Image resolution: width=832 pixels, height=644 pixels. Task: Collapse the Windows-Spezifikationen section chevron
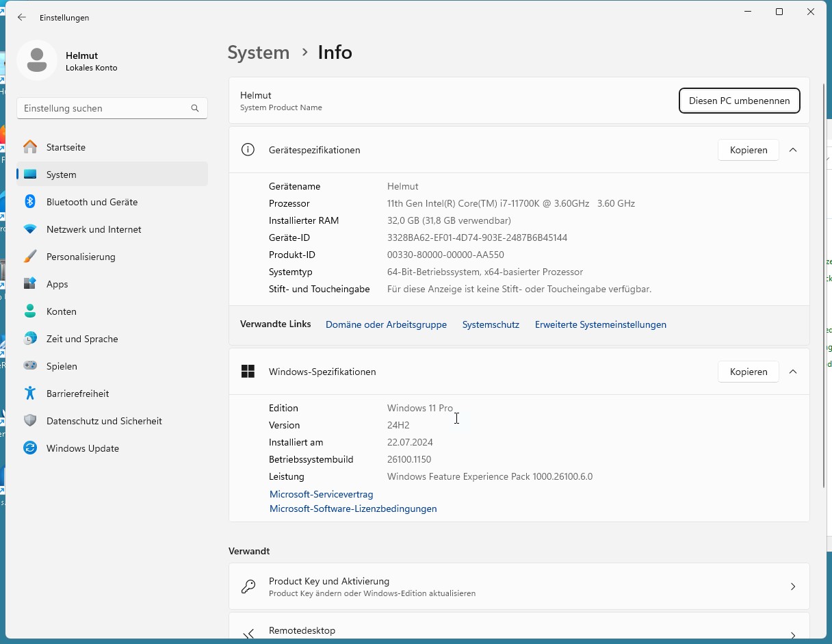coord(793,372)
